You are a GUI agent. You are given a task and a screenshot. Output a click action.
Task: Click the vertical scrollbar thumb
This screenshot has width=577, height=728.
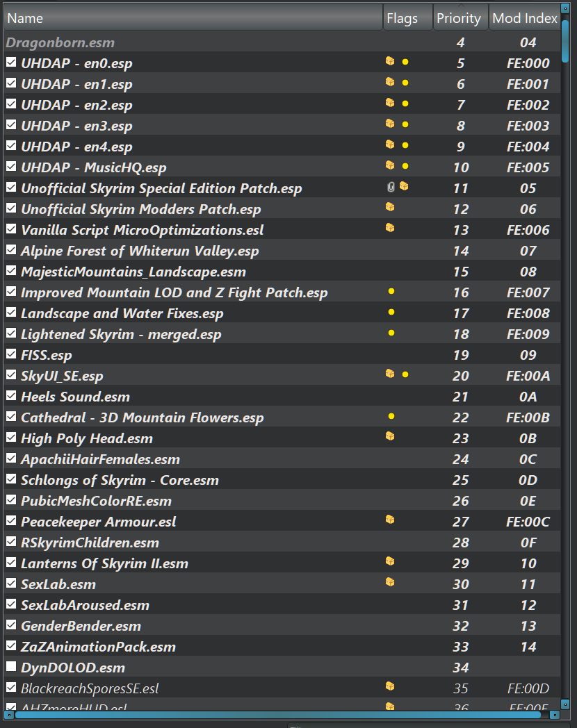point(565,41)
